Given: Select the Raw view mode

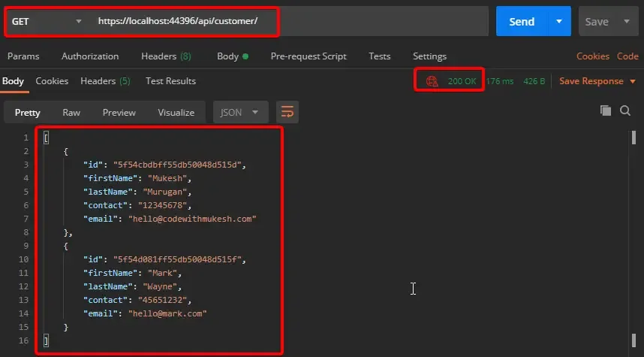Looking at the screenshot, I should [x=71, y=112].
